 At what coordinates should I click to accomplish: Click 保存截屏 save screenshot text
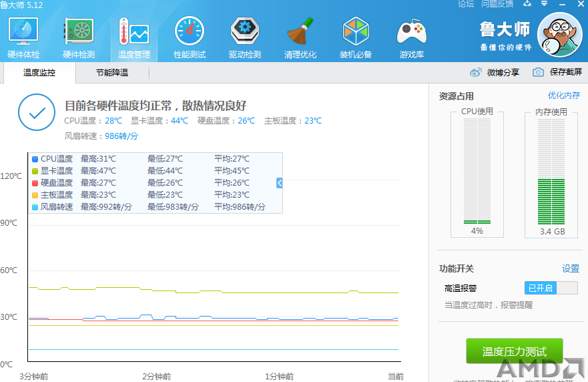point(565,72)
